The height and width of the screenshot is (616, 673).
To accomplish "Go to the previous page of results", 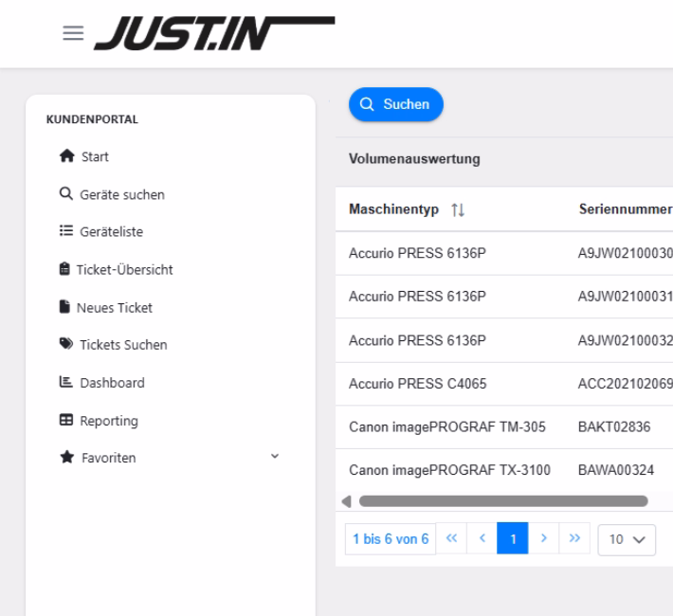I will [x=482, y=538].
